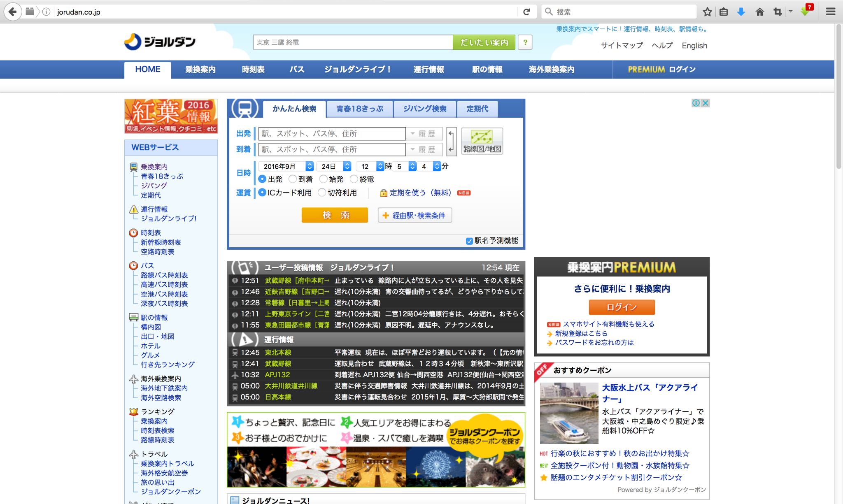Click the page vertical scrollbar
This screenshot has height=504, width=843.
[838, 97]
